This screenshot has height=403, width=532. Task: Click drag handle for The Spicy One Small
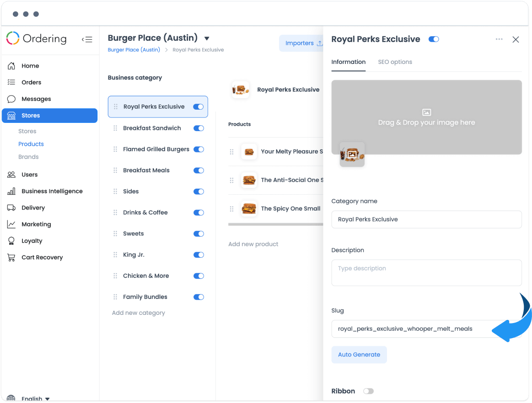(x=232, y=209)
